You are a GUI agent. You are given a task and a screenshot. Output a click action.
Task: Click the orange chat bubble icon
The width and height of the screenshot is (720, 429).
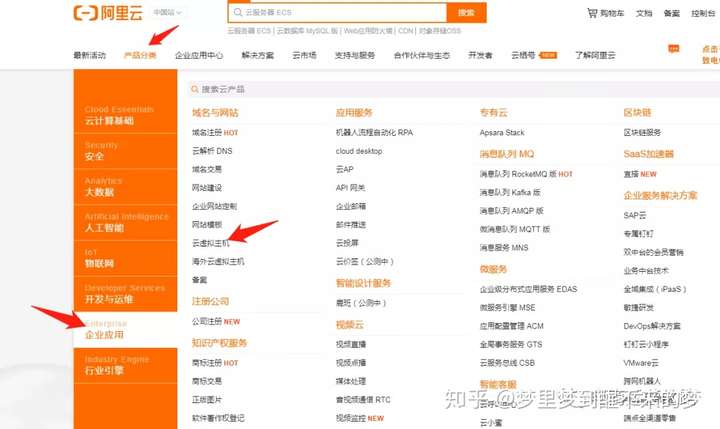[674, 49]
